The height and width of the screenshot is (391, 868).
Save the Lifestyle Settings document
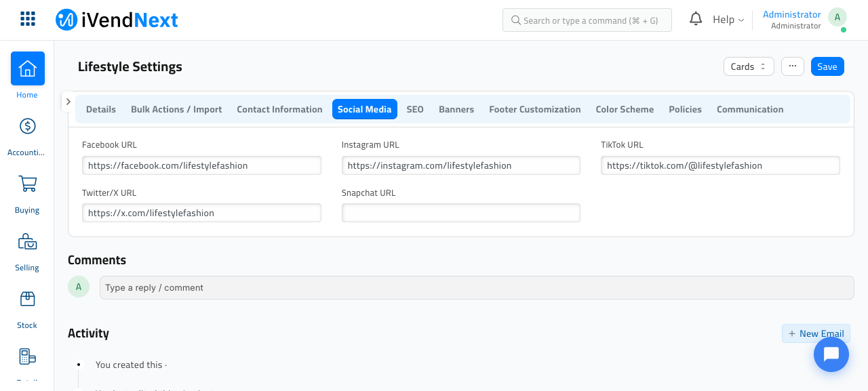pos(827,66)
